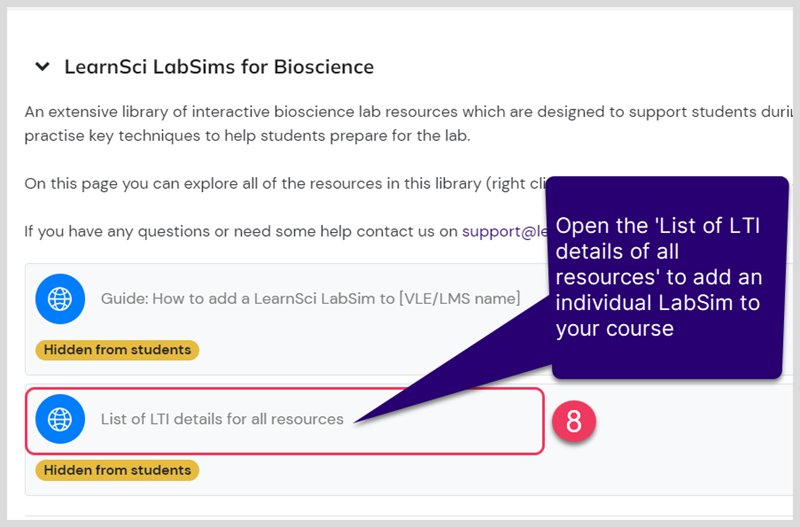Select the line starting An extensive library

tap(408, 112)
